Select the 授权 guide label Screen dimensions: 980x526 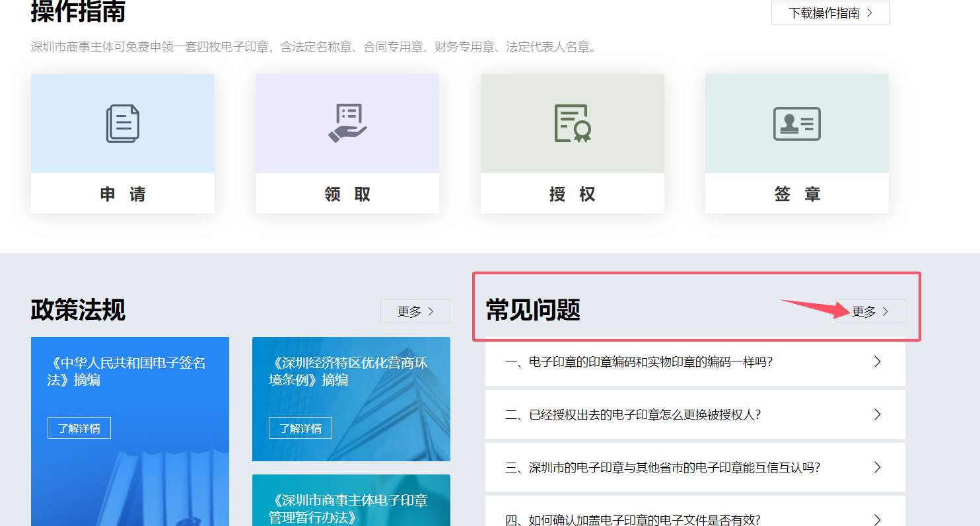pos(572,194)
